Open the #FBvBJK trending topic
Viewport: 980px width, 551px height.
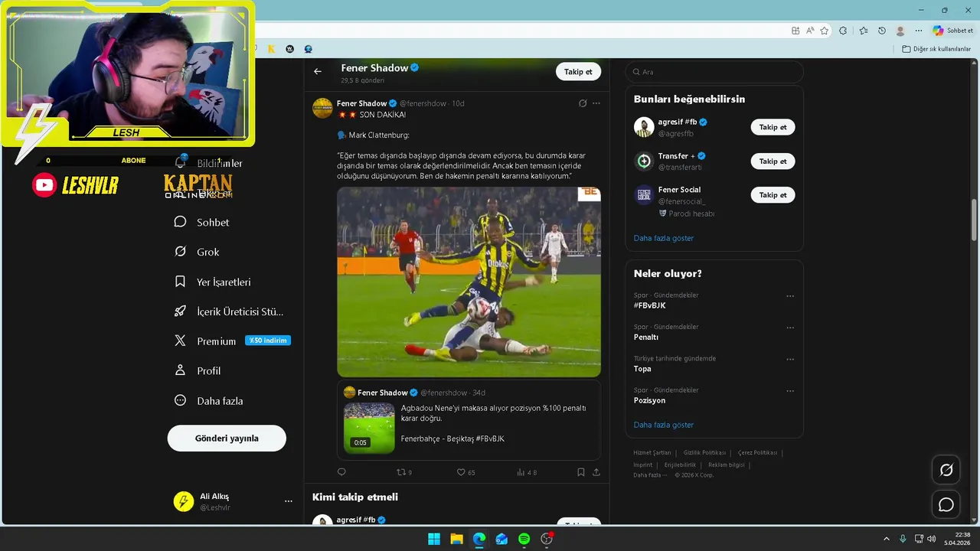pos(649,305)
